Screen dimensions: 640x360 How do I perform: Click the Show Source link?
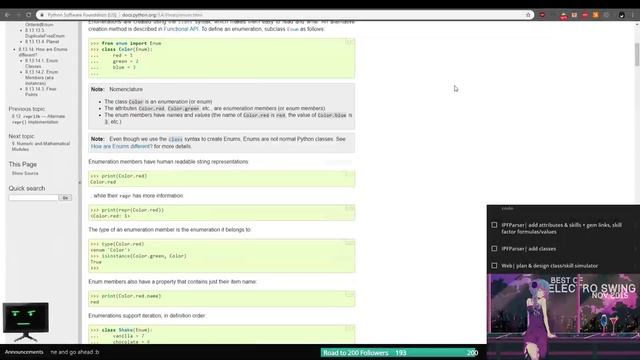25,173
